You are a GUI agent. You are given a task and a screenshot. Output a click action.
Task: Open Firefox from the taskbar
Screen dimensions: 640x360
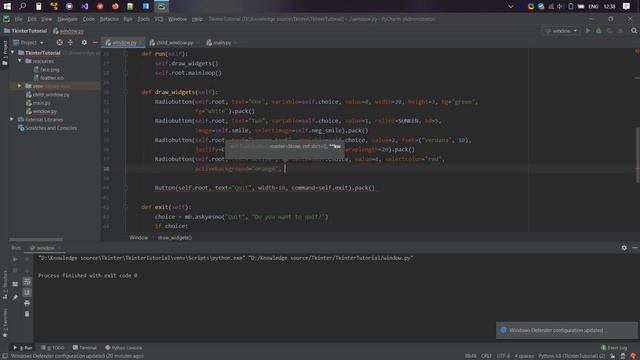[x=115, y=6]
